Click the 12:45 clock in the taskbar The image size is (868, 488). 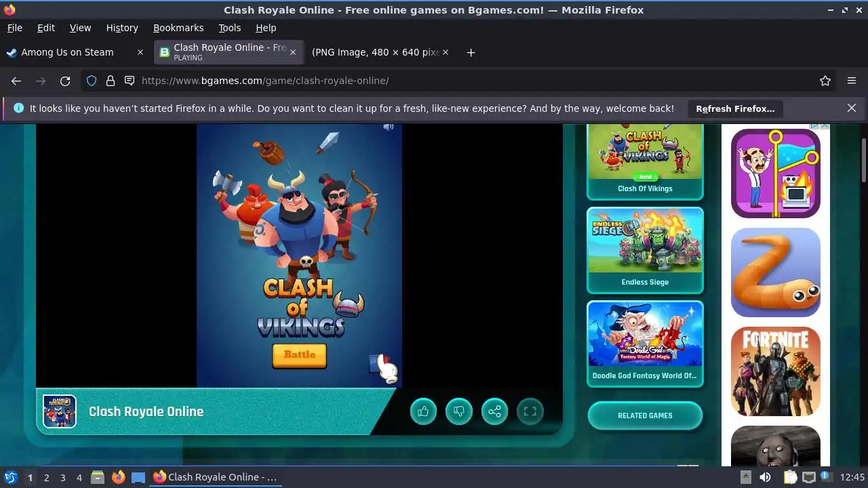click(852, 477)
